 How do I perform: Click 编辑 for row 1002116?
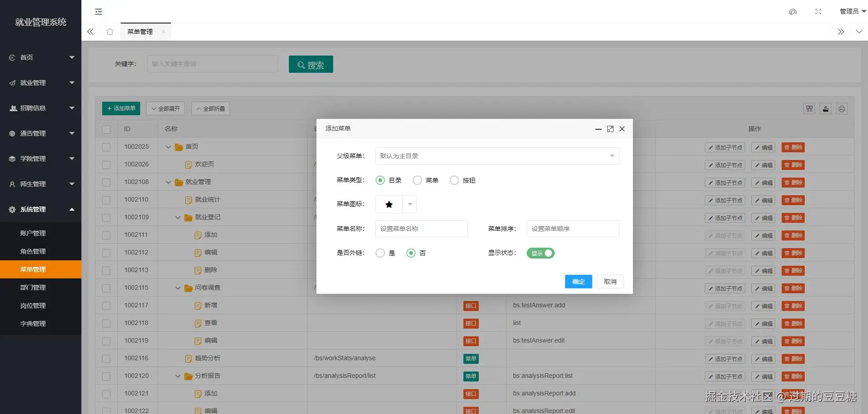coord(764,359)
